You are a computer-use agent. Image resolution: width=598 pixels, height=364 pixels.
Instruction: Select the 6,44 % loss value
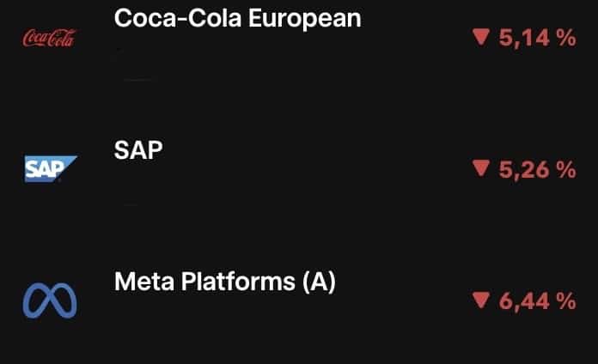click(x=537, y=301)
